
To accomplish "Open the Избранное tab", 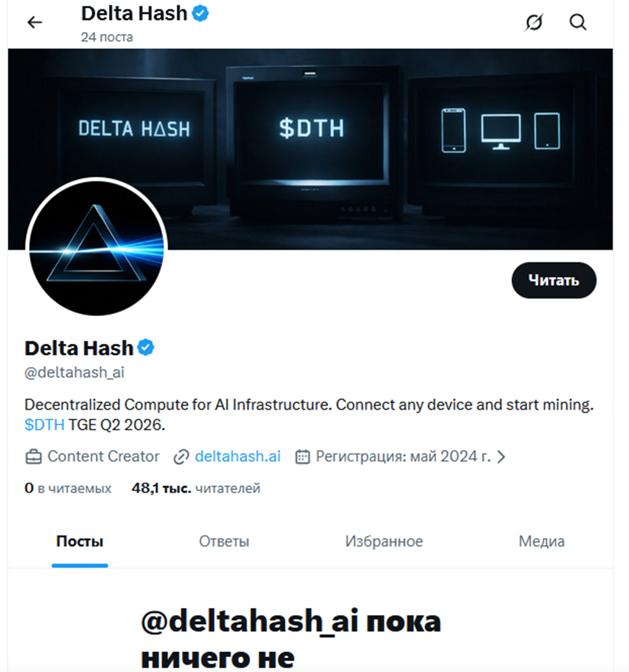I will [384, 541].
